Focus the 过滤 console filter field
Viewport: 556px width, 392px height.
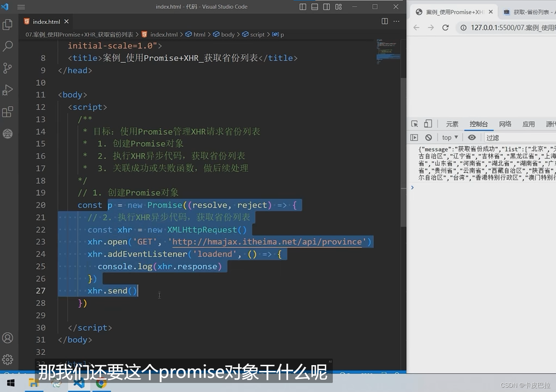(x=520, y=138)
